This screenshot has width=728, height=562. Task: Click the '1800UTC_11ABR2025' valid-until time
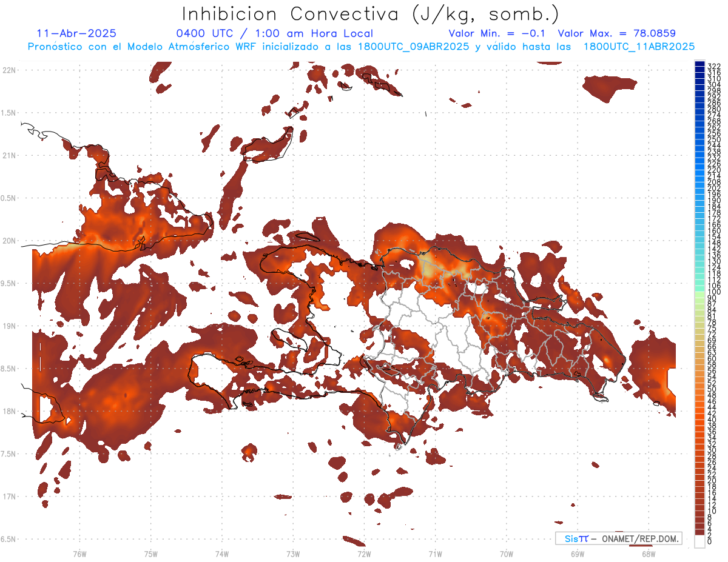pos(639,46)
